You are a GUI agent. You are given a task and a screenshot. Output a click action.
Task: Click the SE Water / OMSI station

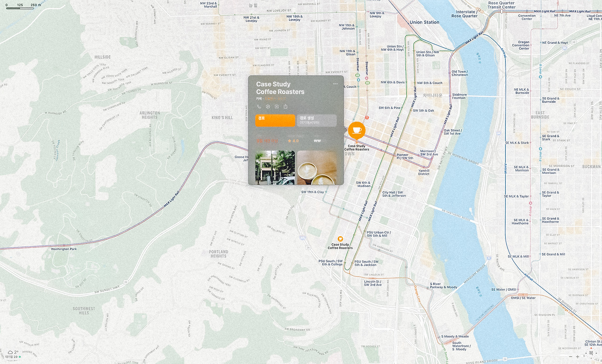(503, 289)
